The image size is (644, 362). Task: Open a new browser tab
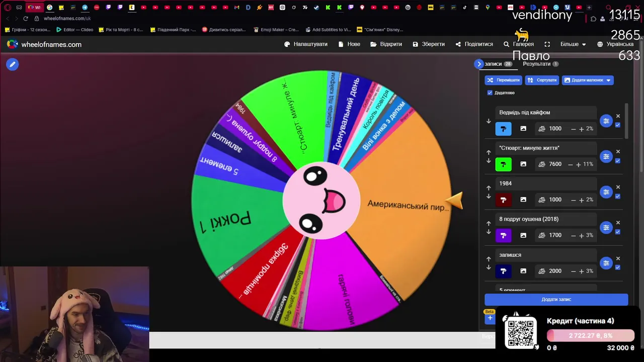pyautogui.click(x=589, y=8)
